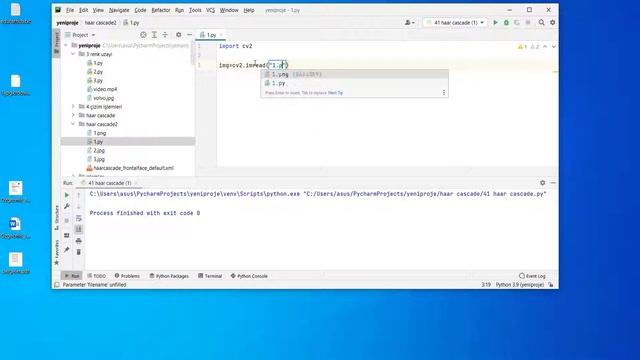640x360 pixels.
Task: Expand all in Project panel
Action: coord(154,35)
